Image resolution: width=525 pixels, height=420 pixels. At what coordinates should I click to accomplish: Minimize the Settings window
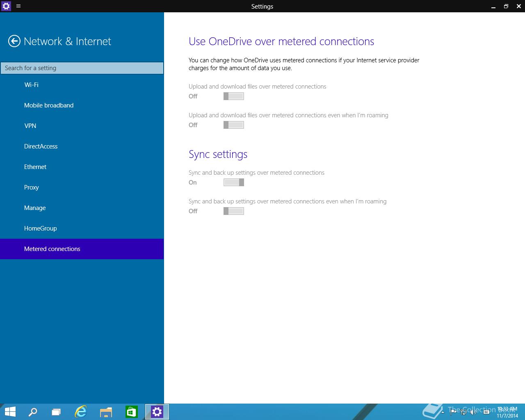(x=493, y=6)
